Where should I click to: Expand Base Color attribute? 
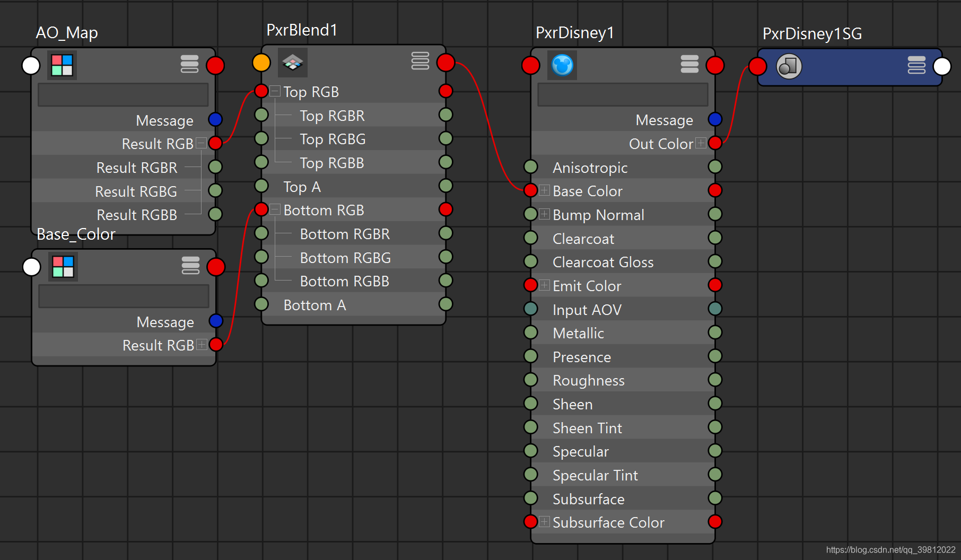pos(544,190)
